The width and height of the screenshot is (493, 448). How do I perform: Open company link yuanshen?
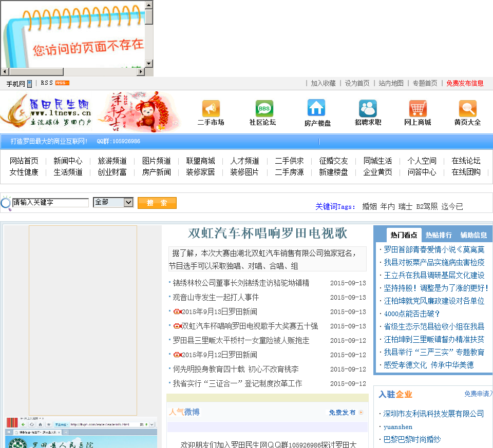pos(397,427)
